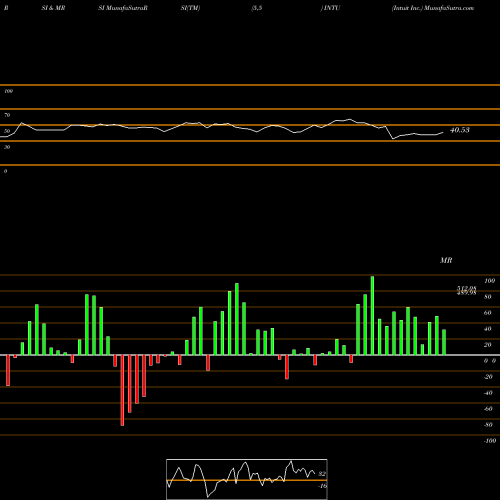The height and width of the screenshot is (500, 500).
Task: Click the MR axis label -40
Action: pos(488,393)
